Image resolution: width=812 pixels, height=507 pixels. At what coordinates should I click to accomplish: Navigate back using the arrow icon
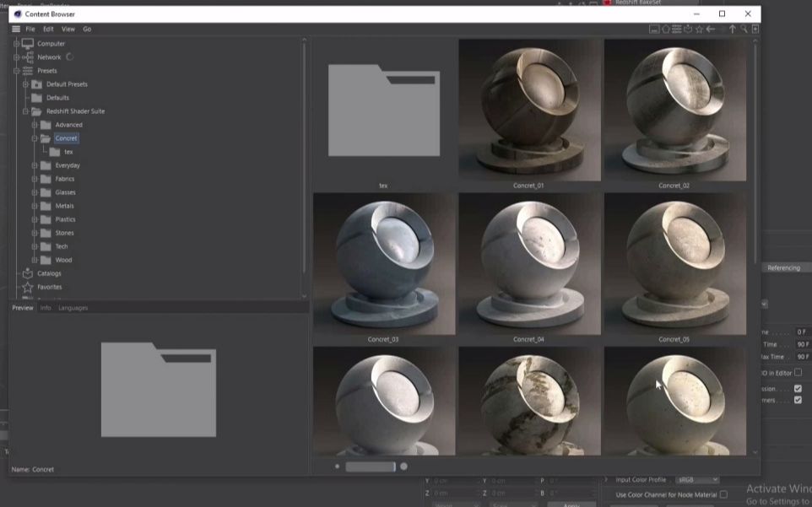pyautogui.click(x=711, y=30)
